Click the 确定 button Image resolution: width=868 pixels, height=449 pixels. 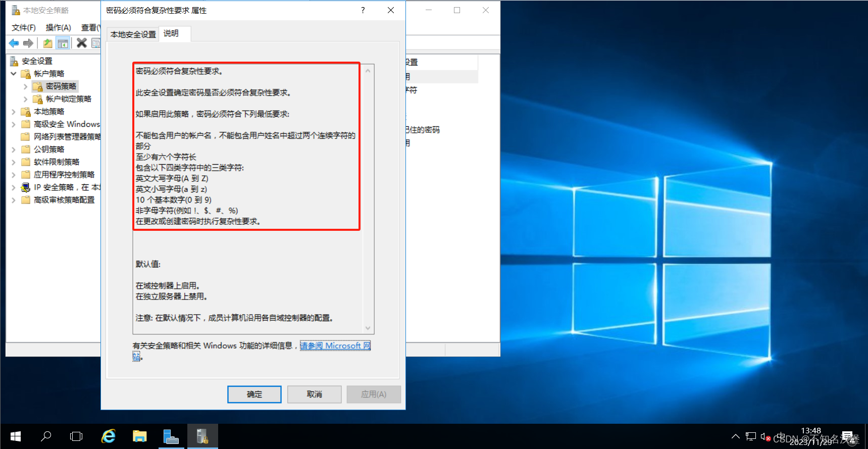click(254, 394)
